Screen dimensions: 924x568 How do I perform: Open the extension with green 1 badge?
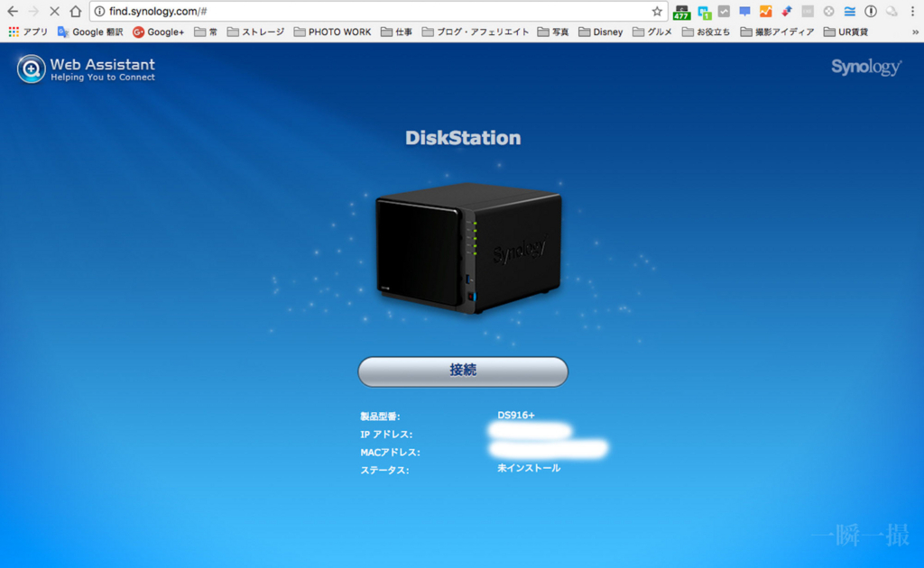point(704,12)
